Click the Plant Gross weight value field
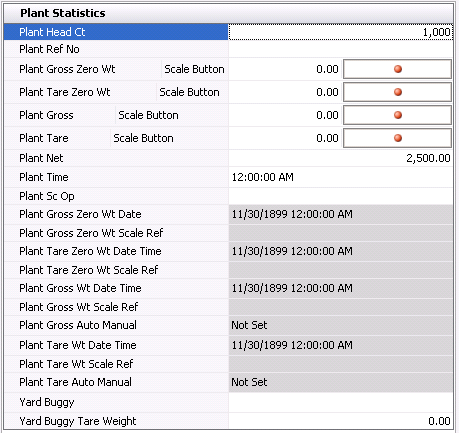This screenshot has height=433, width=459. coord(285,115)
